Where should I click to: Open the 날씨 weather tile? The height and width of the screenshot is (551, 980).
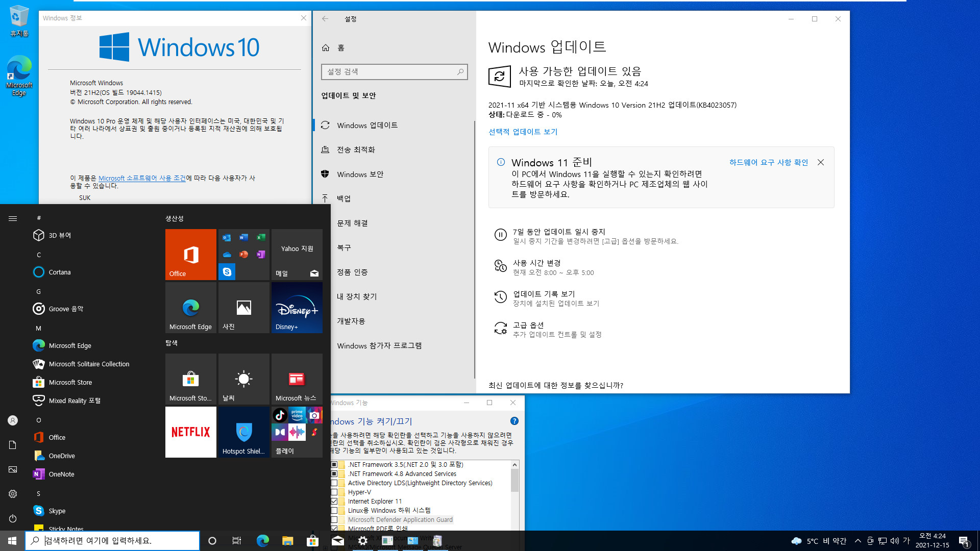click(x=243, y=379)
